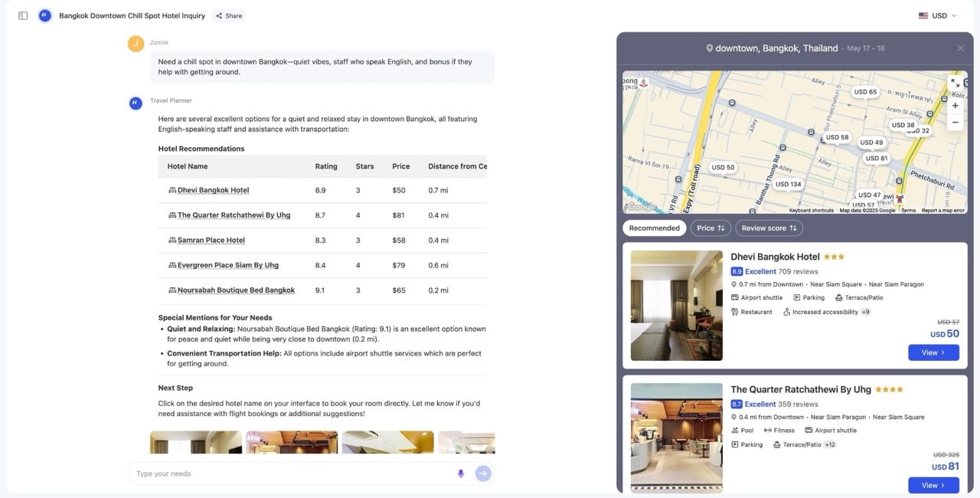Click the USD 134 map price marker
The image size is (980, 498).
788,184
